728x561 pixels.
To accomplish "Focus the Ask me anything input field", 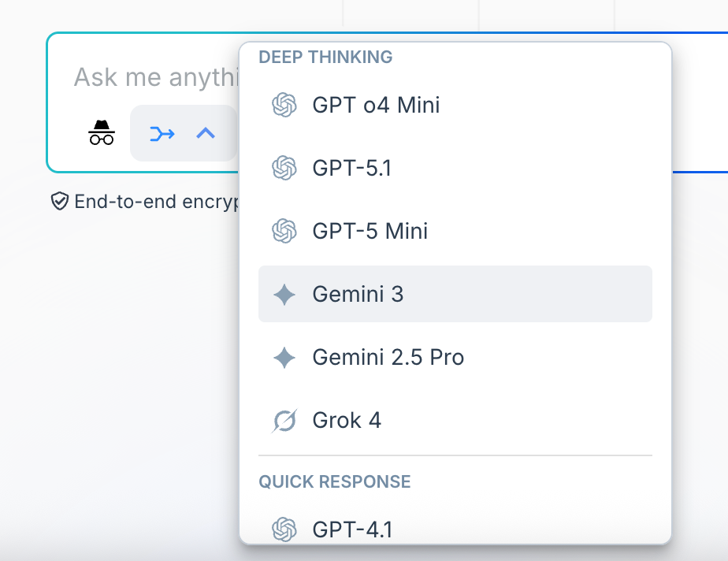I will (x=157, y=77).
